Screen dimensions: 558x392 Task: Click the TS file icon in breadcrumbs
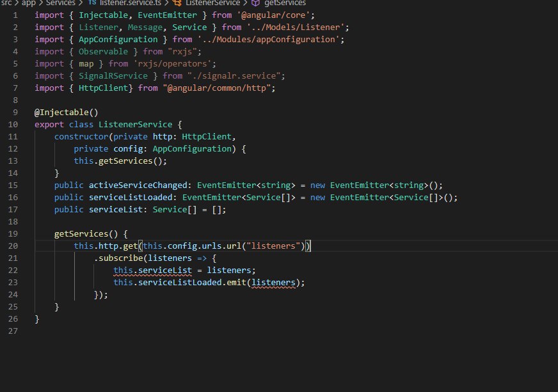click(92, 3)
